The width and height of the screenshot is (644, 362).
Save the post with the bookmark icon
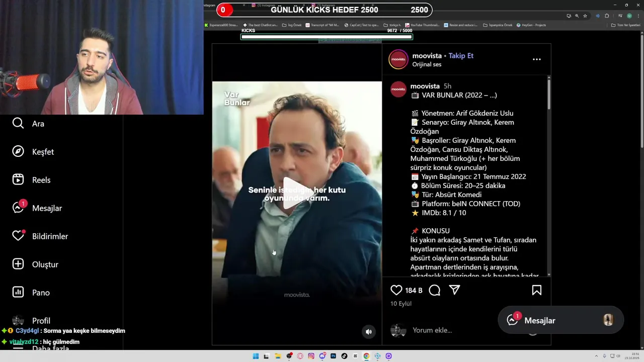pos(537,290)
